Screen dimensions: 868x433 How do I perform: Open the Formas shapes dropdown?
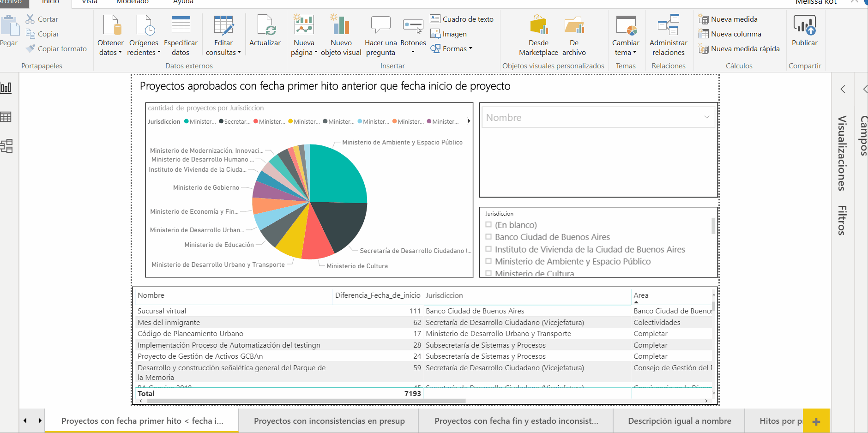[x=452, y=48]
